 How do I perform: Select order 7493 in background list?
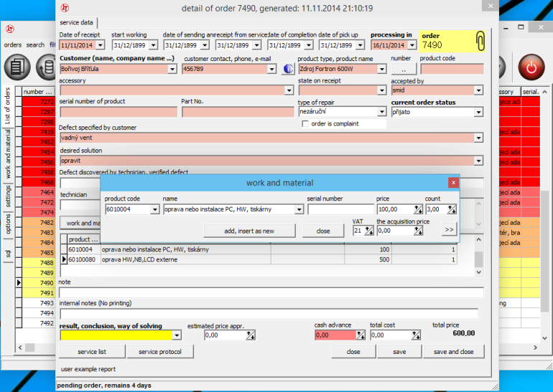tap(39, 303)
